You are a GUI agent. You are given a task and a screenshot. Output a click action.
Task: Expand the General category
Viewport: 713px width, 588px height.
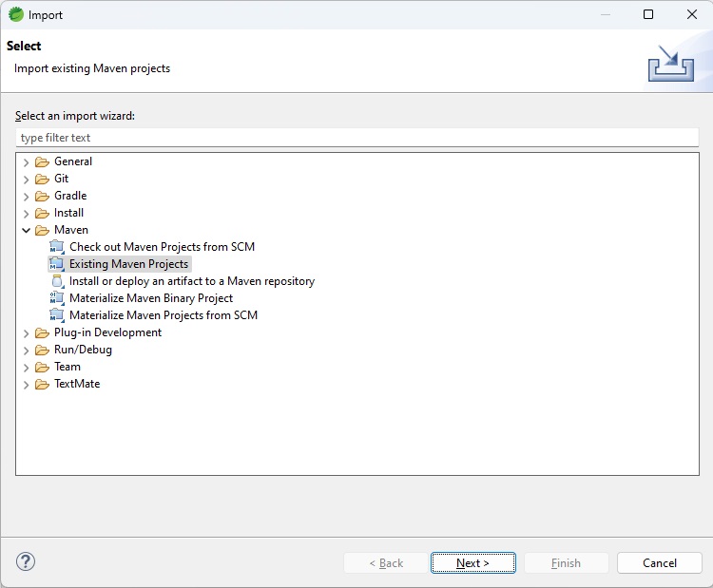click(x=26, y=161)
